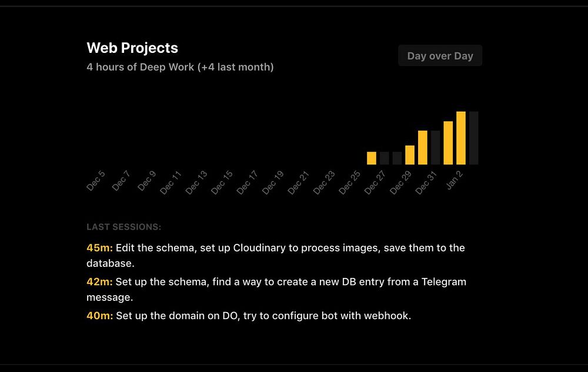Viewport: 588px width, 372px height.
Task: Select the Dec 15 axis label
Action: tap(222, 183)
